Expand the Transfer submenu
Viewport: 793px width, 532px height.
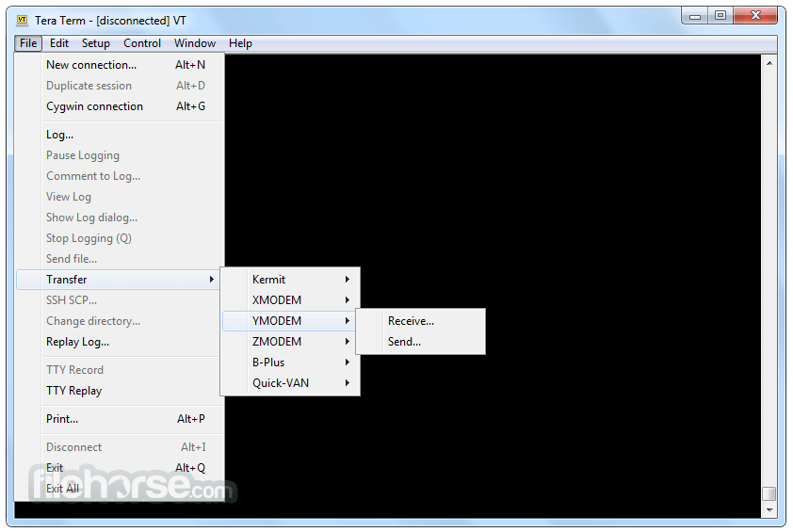(x=119, y=280)
